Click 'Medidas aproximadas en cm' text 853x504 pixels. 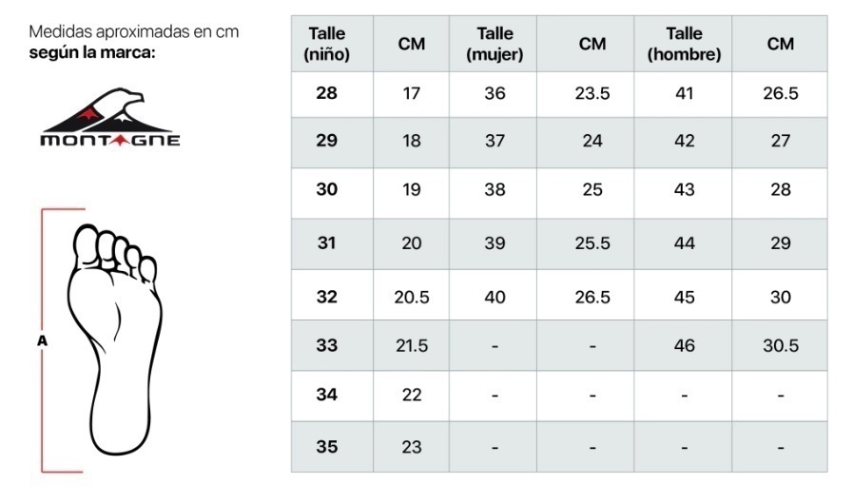[x=134, y=31]
